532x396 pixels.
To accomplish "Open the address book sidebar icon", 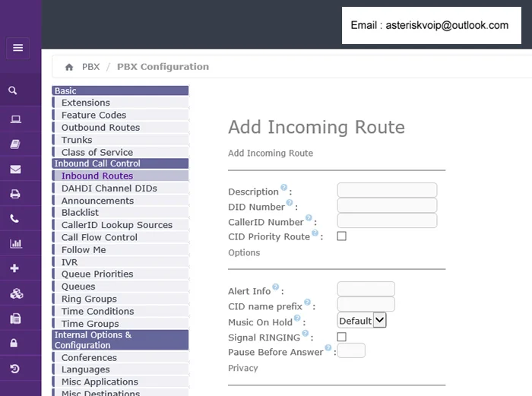I will pyautogui.click(x=15, y=144).
